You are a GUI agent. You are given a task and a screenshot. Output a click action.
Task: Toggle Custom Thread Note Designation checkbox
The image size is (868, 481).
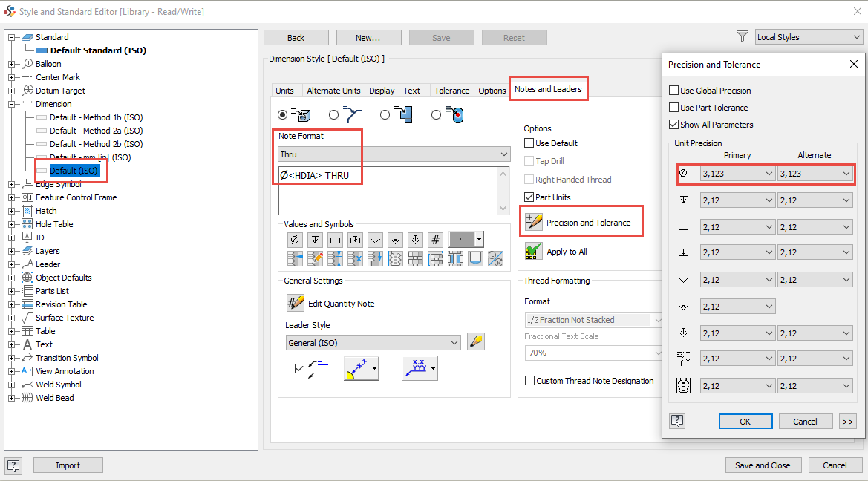point(529,381)
